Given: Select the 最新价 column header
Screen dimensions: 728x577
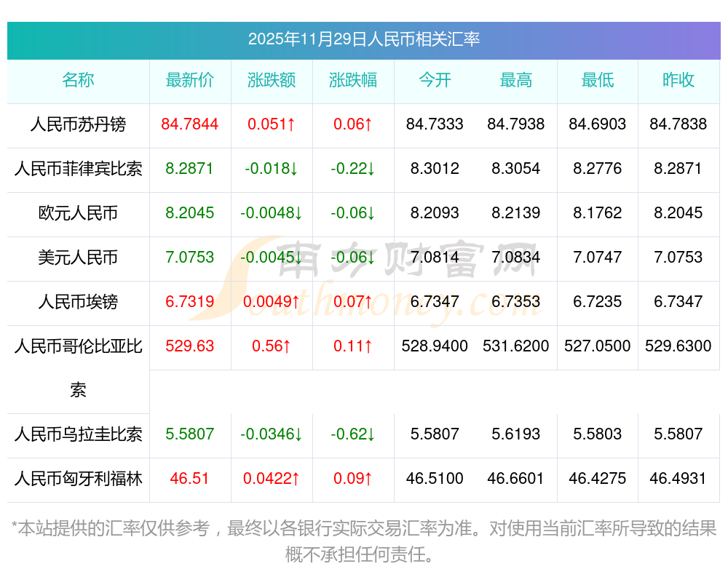Looking at the screenshot, I should pos(189,80).
